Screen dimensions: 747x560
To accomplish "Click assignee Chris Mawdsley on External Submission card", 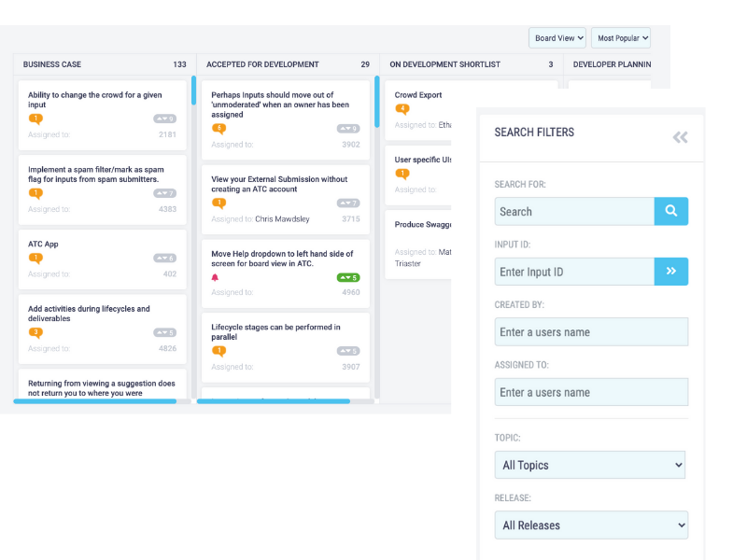I will point(282,219).
